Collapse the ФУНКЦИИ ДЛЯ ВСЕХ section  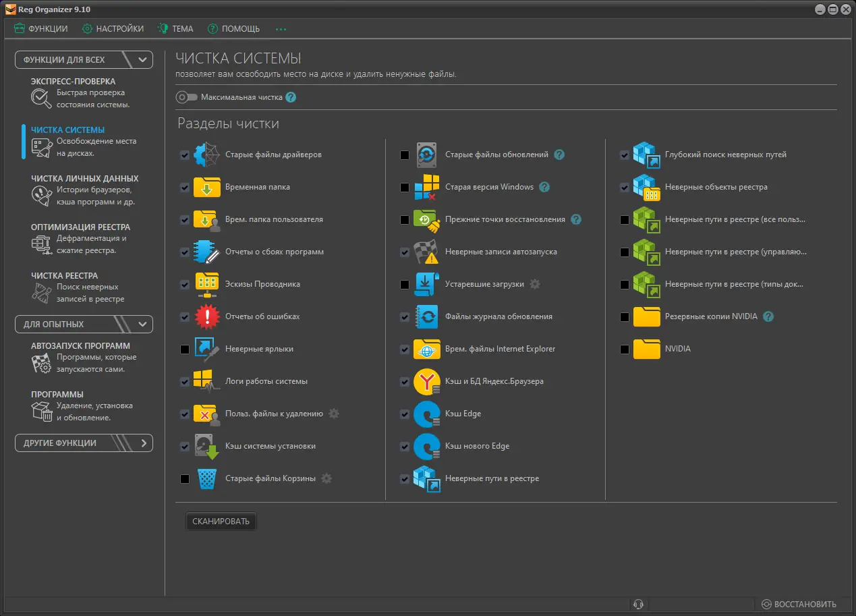pos(142,60)
